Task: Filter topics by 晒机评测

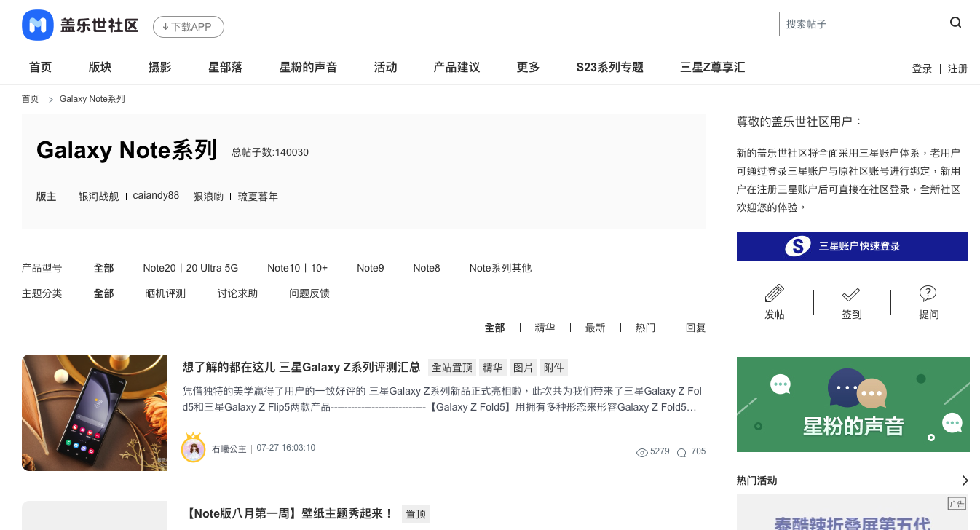Action: 165,293
